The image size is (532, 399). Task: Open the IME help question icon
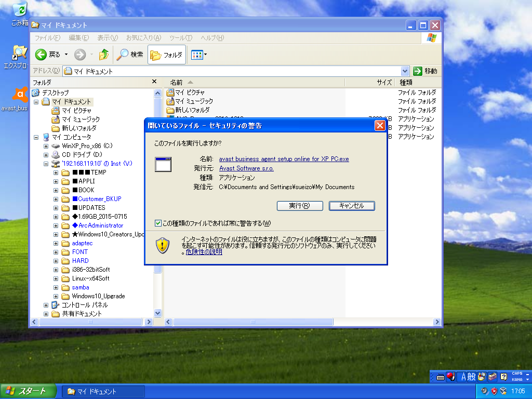coord(504,377)
